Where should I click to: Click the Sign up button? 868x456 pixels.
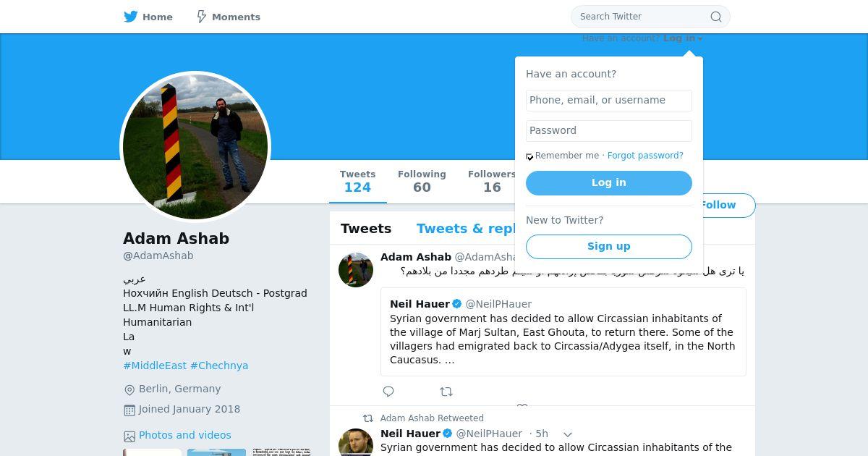609,247
